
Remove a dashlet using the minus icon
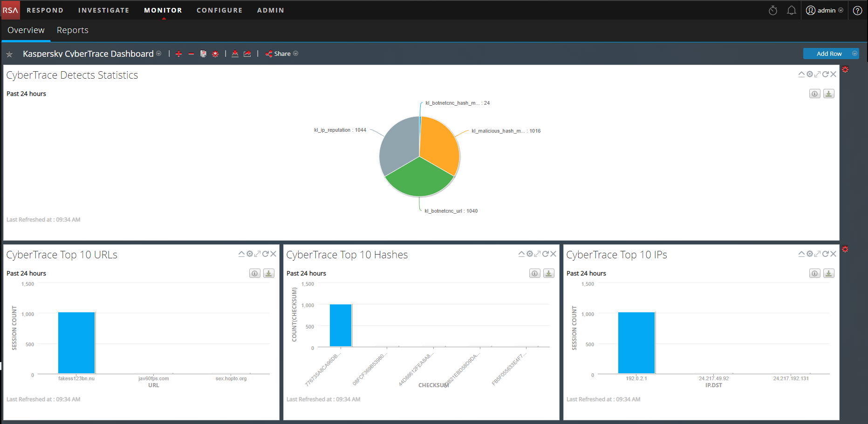click(191, 54)
